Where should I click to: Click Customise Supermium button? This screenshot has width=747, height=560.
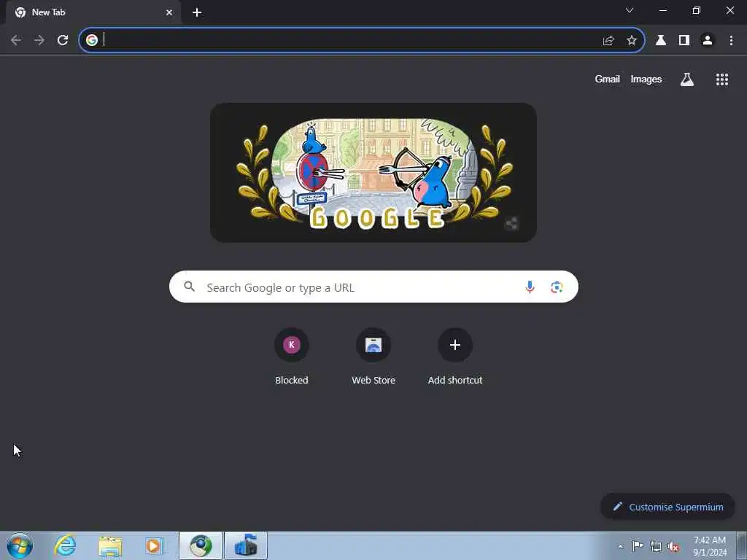[x=667, y=507]
